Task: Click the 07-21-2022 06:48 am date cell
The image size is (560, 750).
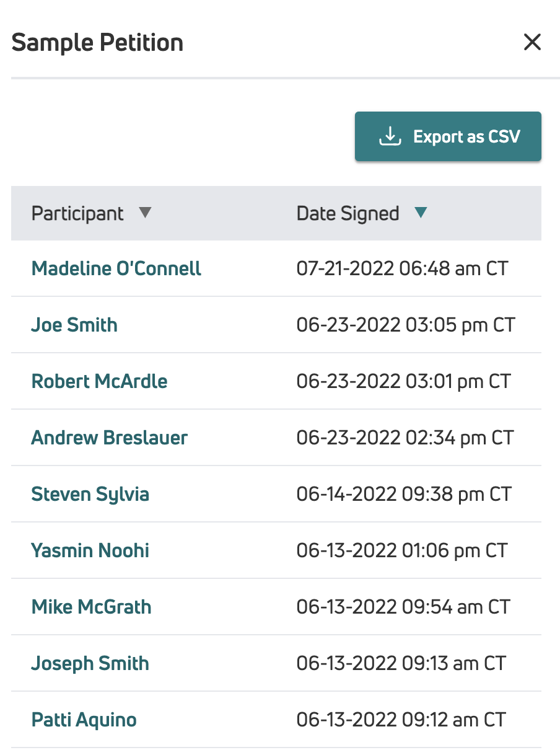Action: pyautogui.click(x=403, y=268)
